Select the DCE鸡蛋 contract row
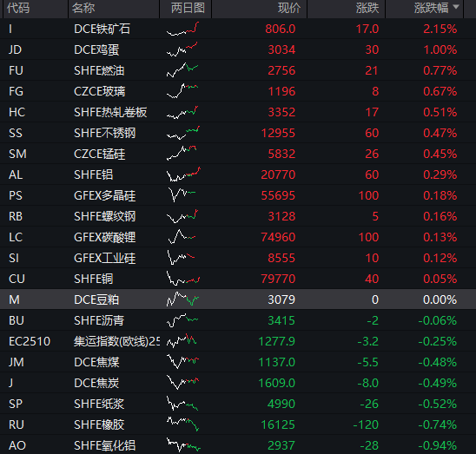The height and width of the screenshot is (454, 476). click(x=238, y=49)
